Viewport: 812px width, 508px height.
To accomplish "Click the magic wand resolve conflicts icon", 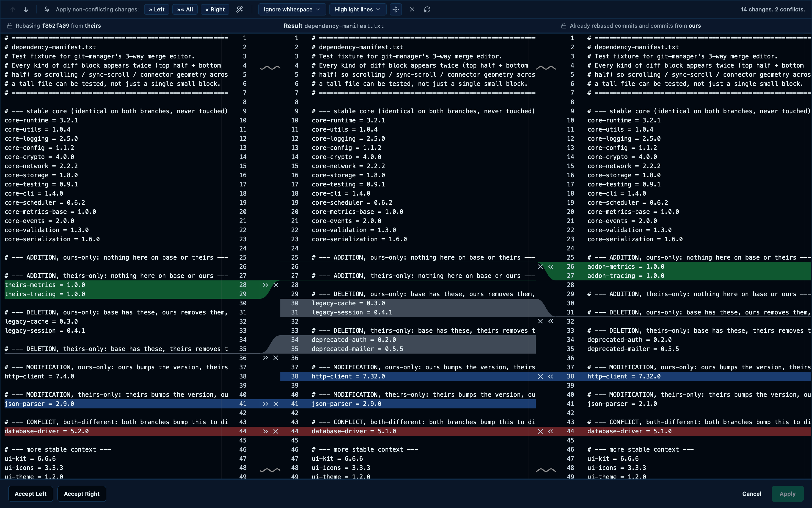I will point(240,9).
